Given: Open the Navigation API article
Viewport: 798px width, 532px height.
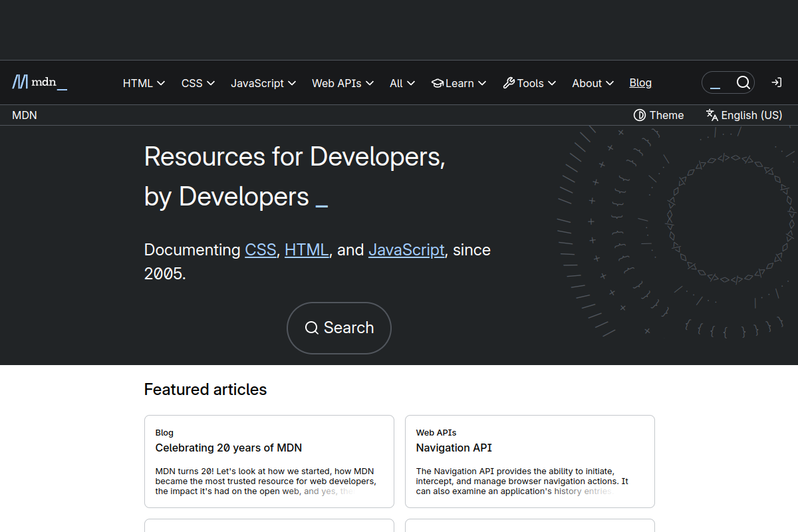Looking at the screenshot, I should [454, 448].
